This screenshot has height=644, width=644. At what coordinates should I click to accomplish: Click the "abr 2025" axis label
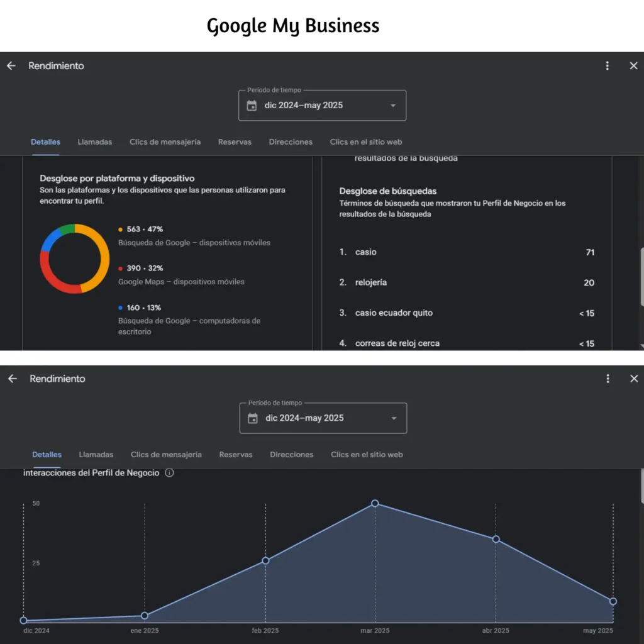496,631
